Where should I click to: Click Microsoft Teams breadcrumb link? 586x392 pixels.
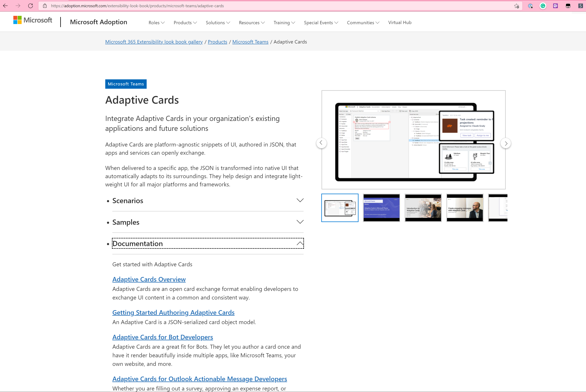(x=250, y=42)
